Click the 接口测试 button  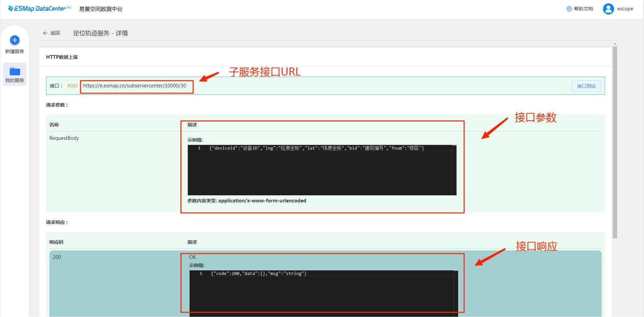pos(586,86)
